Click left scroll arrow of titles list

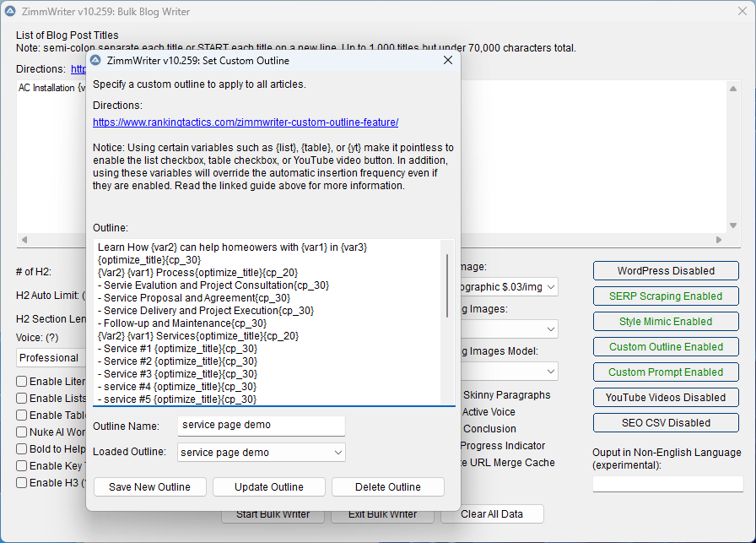point(24,239)
